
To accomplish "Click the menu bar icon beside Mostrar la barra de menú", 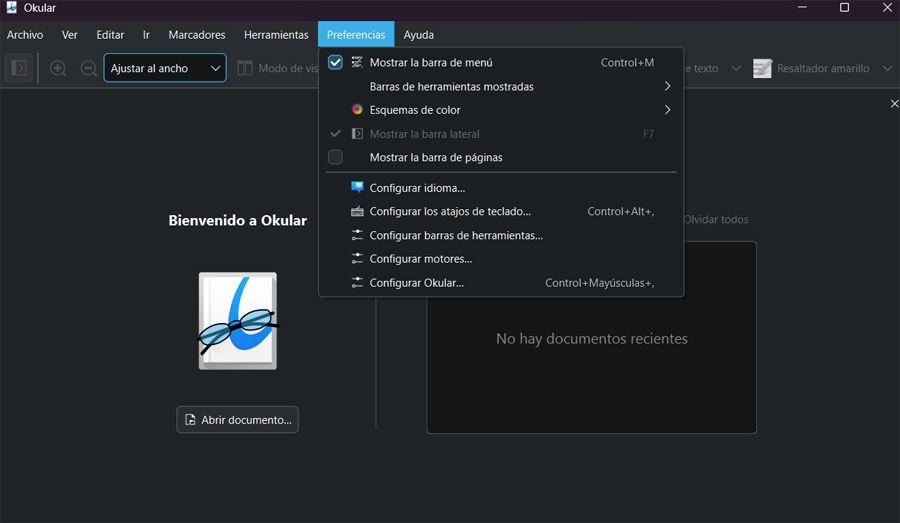I will [x=357, y=62].
